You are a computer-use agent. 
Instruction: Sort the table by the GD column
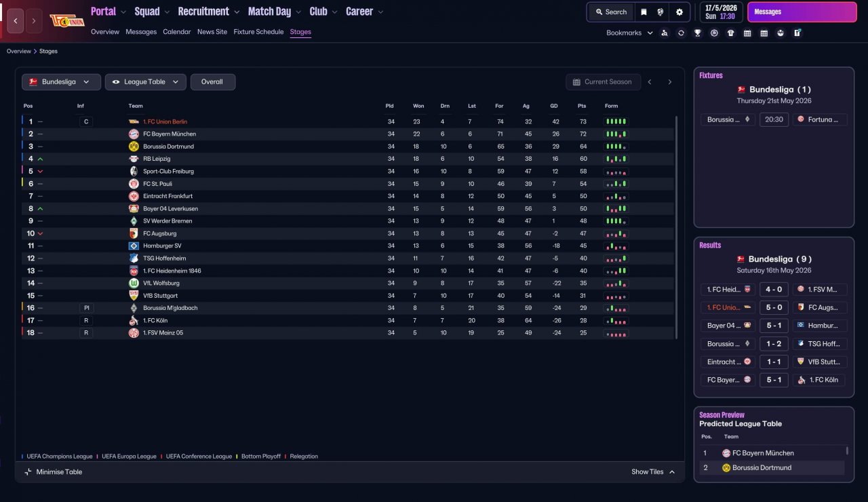(555, 106)
